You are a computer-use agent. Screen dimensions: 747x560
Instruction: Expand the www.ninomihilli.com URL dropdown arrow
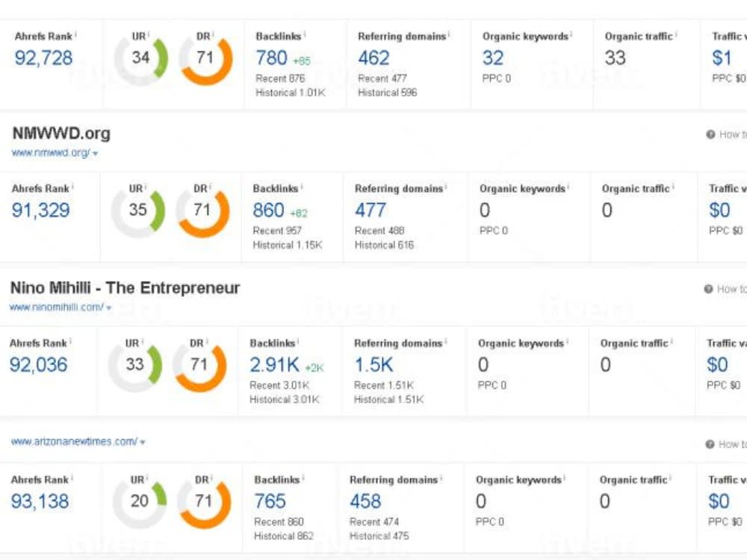[109, 308]
